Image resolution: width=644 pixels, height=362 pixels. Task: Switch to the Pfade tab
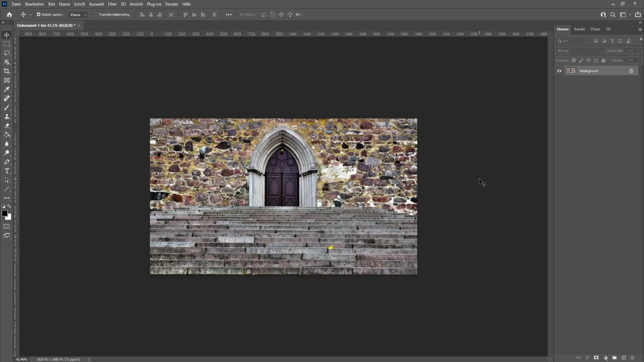[595, 29]
